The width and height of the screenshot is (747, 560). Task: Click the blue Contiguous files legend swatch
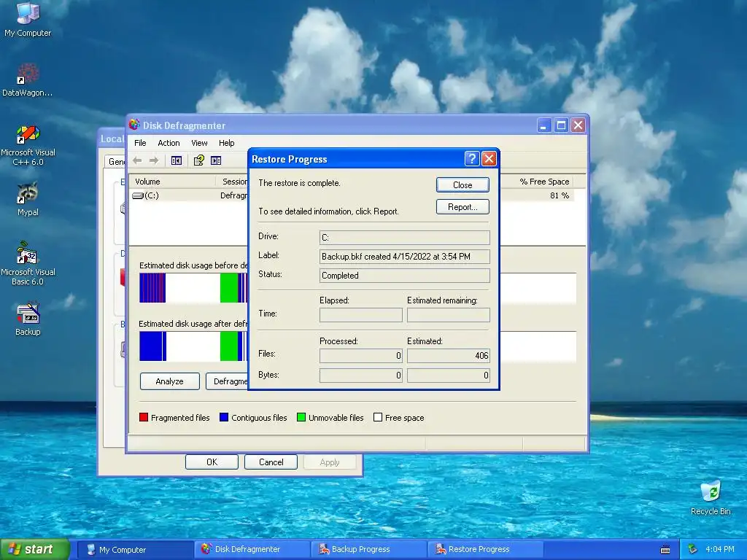coord(224,417)
